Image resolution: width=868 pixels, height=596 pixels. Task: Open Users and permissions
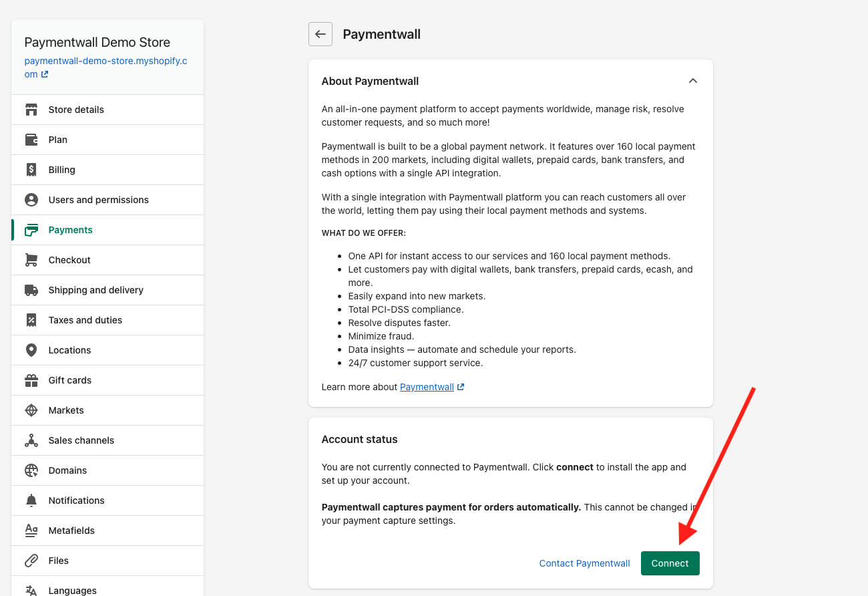coord(107,200)
